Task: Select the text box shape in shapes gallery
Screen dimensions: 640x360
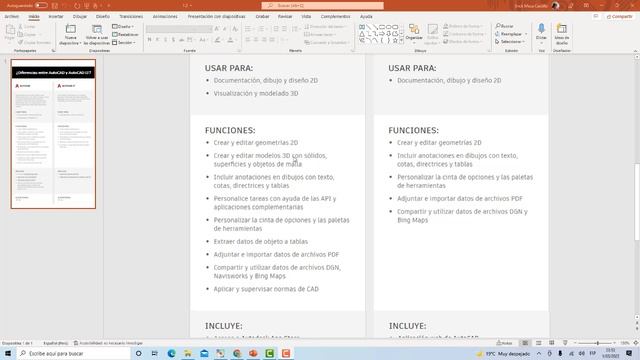Action: [362, 27]
